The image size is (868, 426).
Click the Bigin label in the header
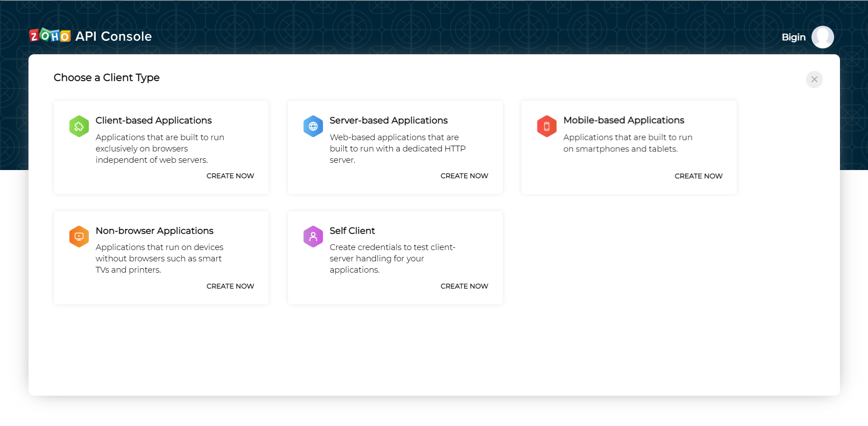(793, 37)
